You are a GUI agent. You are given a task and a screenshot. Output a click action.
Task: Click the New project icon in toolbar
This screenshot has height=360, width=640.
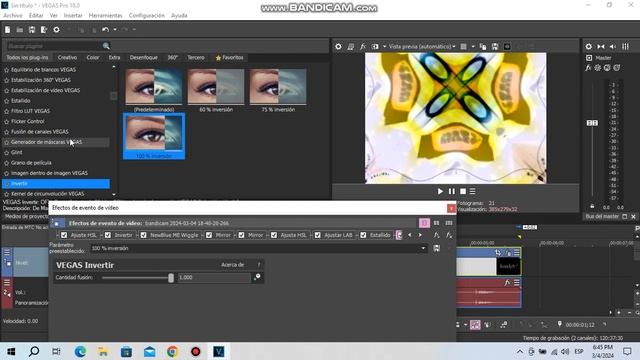7,30
